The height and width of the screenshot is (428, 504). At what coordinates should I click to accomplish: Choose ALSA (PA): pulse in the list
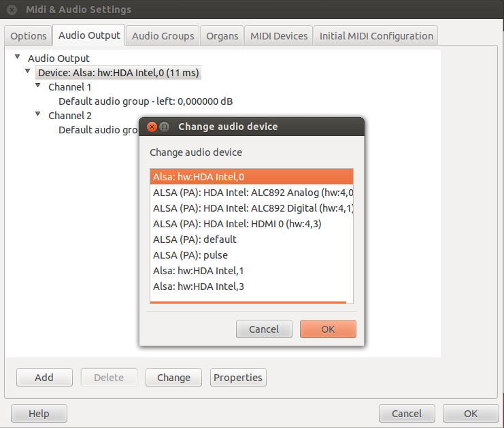tap(252, 255)
